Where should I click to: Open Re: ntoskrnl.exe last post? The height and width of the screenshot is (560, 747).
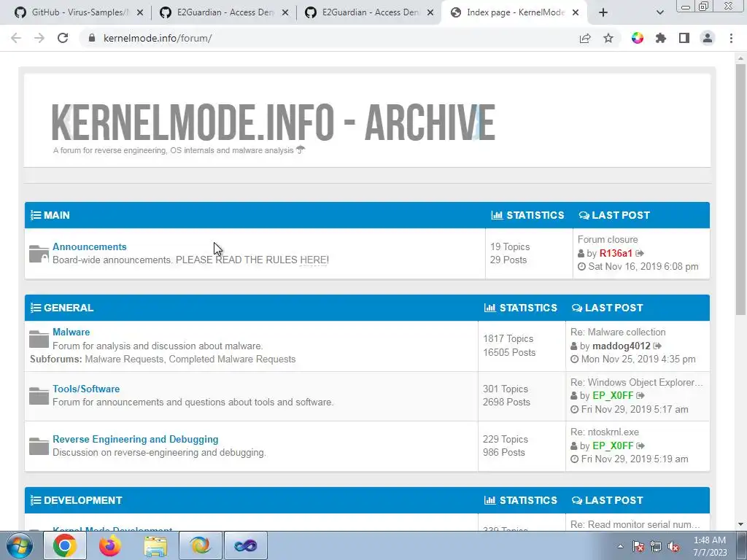[605, 432]
